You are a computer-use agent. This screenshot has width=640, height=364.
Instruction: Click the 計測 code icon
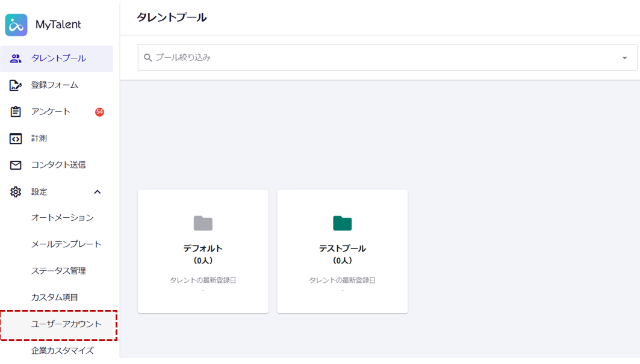coord(16,138)
